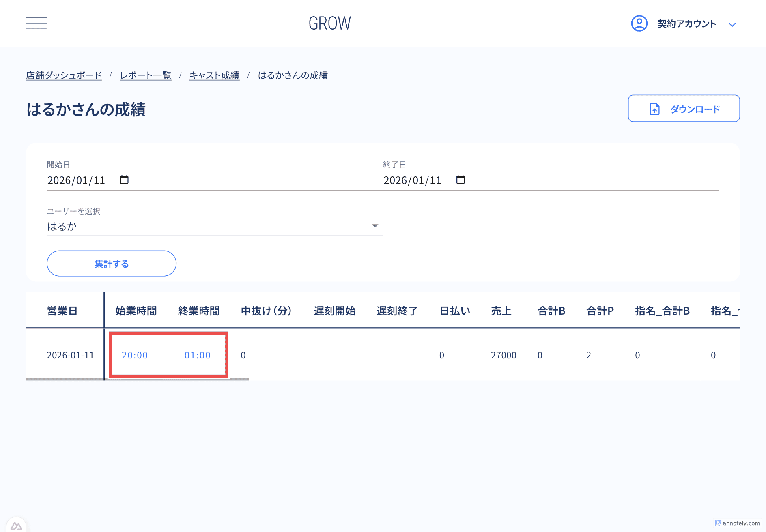
Task: Click the GROW logo
Action: tap(329, 23)
